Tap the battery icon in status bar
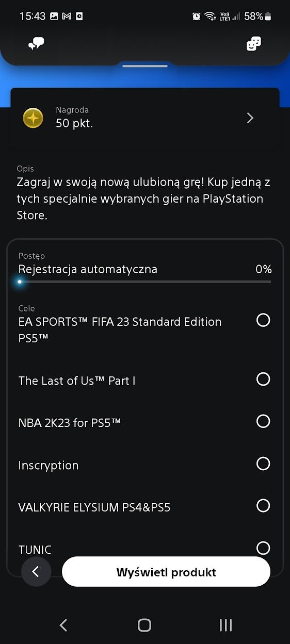The image size is (290, 644). click(268, 16)
